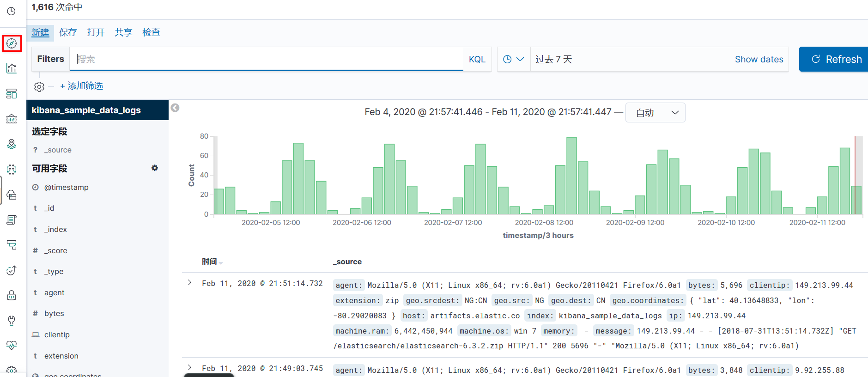
Task: Open Infrastructure icon in sidebar
Action: pos(12,195)
